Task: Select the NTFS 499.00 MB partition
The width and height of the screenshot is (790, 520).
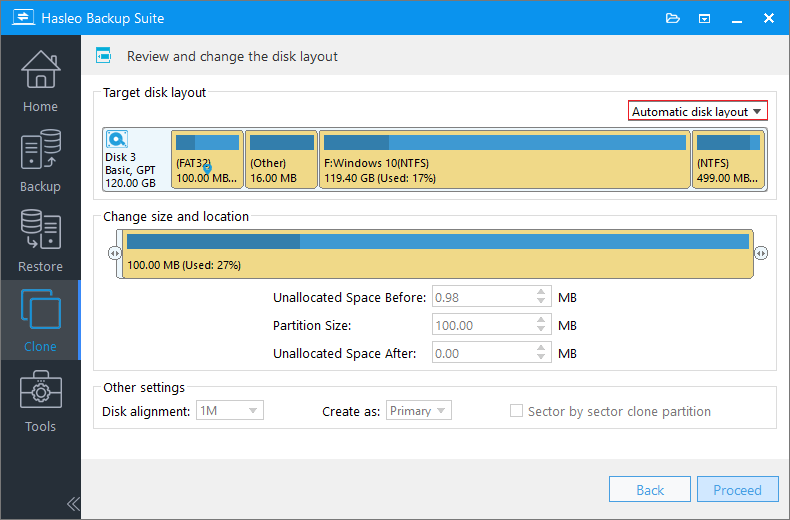Action: 729,159
